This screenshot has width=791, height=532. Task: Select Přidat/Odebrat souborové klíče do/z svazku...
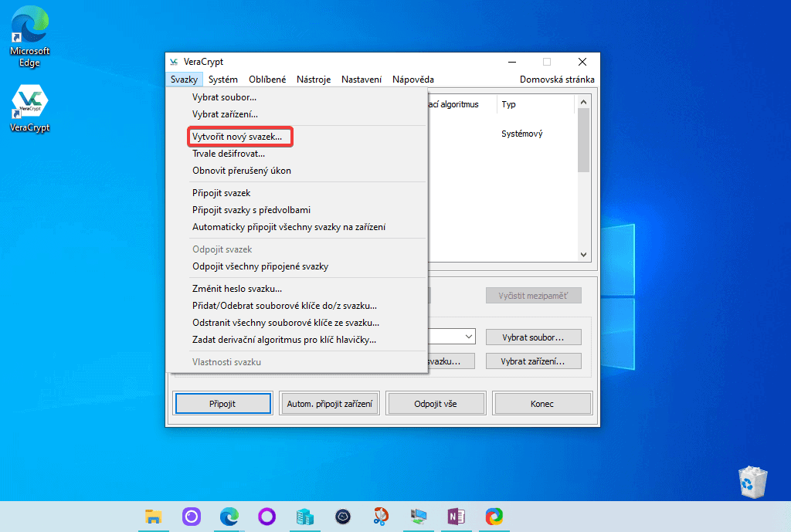[x=297, y=306]
